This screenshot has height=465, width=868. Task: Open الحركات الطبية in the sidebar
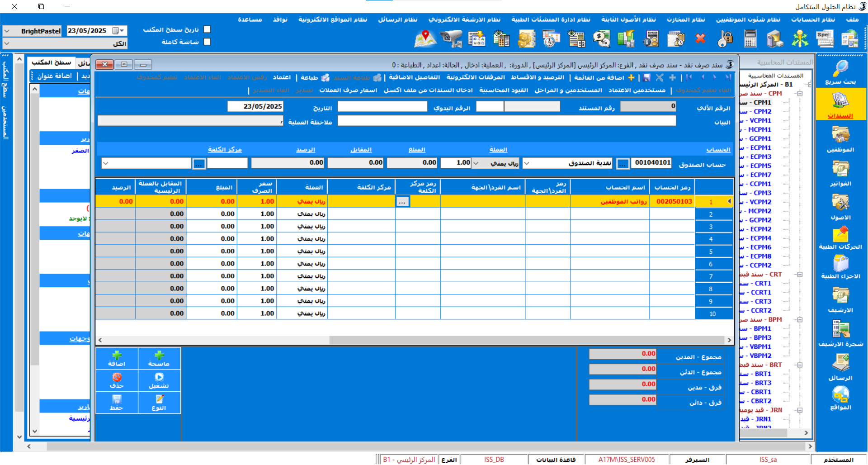pos(840,238)
